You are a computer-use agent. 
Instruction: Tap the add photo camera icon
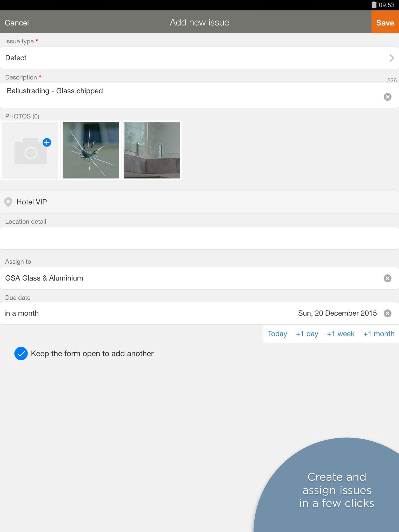click(31, 151)
